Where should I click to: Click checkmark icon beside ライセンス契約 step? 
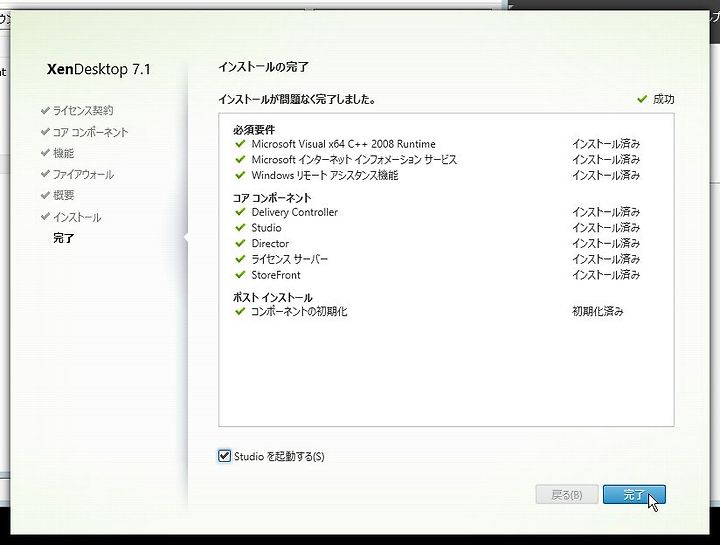point(45,110)
